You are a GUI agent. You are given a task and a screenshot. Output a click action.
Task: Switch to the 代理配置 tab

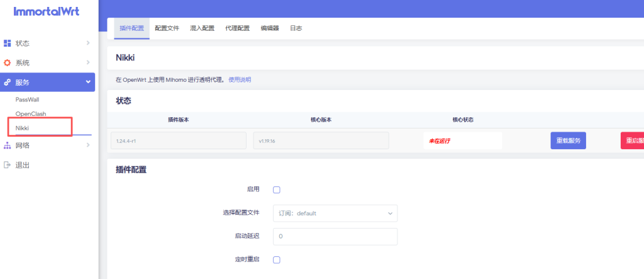tap(237, 28)
